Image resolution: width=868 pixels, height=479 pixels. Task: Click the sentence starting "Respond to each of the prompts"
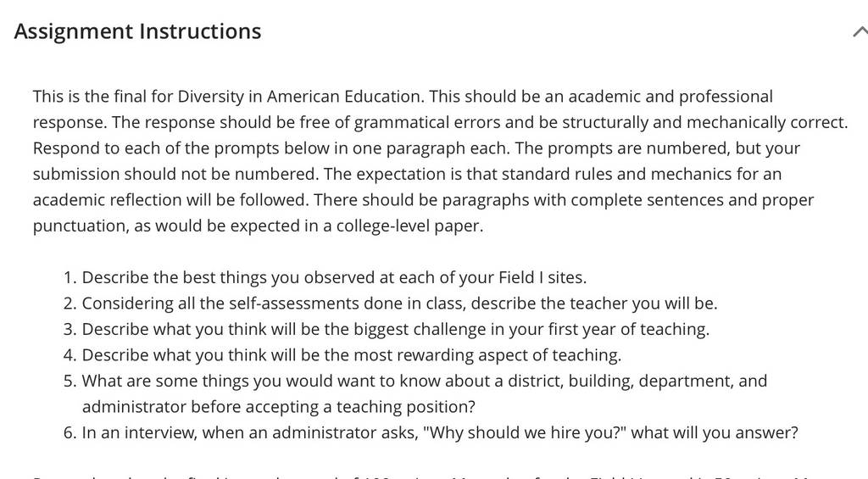tap(271, 148)
